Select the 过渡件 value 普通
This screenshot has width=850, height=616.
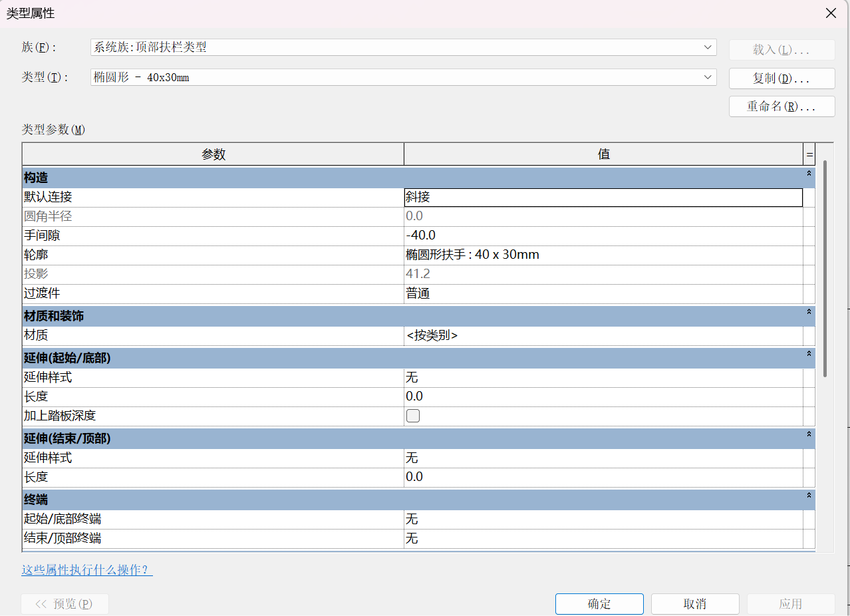[x=603, y=293]
